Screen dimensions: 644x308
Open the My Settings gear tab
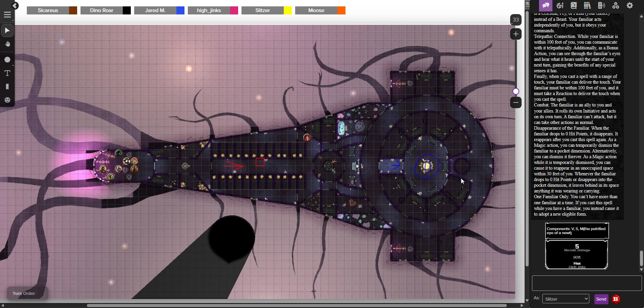[x=630, y=6]
